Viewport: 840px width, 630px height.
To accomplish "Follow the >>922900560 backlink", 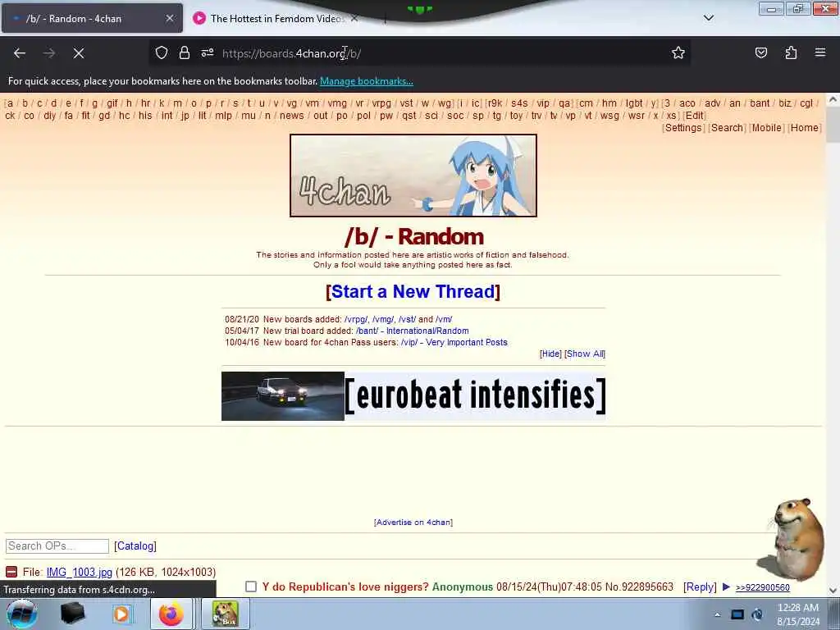I will [762, 587].
